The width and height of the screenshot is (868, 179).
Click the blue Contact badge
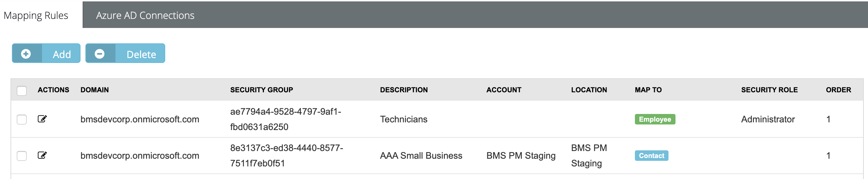tap(651, 156)
